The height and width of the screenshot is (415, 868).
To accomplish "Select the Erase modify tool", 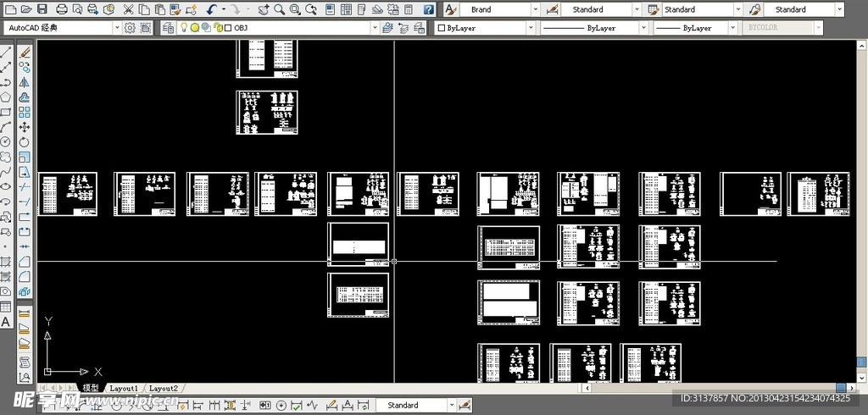I will coord(25,52).
